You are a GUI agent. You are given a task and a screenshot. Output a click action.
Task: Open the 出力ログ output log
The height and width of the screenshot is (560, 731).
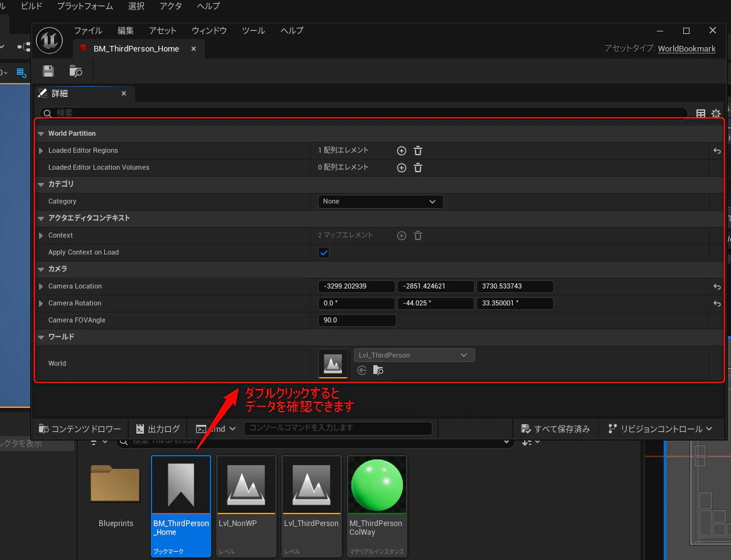(x=158, y=429)
